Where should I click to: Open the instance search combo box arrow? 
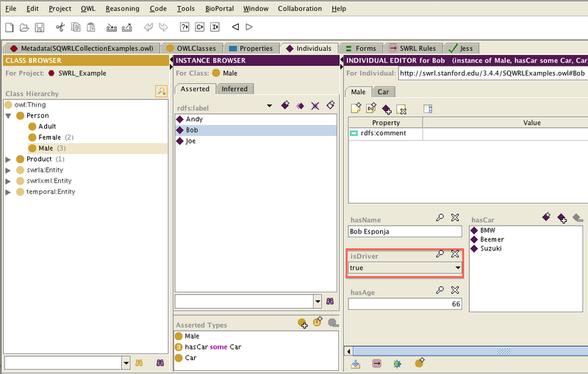318,301
